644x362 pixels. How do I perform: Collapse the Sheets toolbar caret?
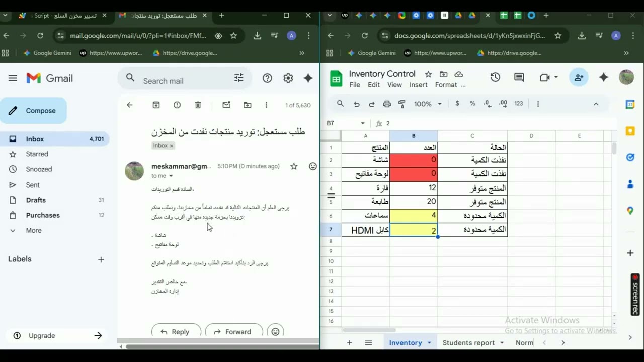point(596,104)
